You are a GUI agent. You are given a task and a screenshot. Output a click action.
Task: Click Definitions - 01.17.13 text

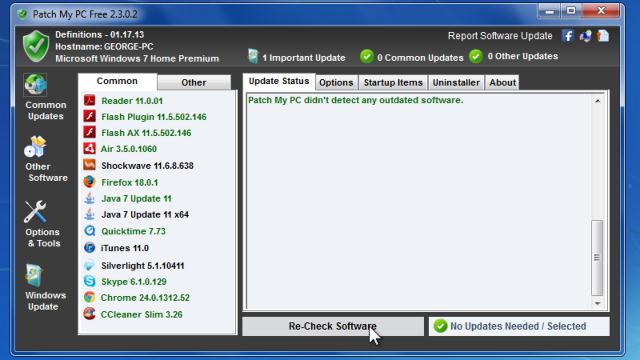[100, 35]
